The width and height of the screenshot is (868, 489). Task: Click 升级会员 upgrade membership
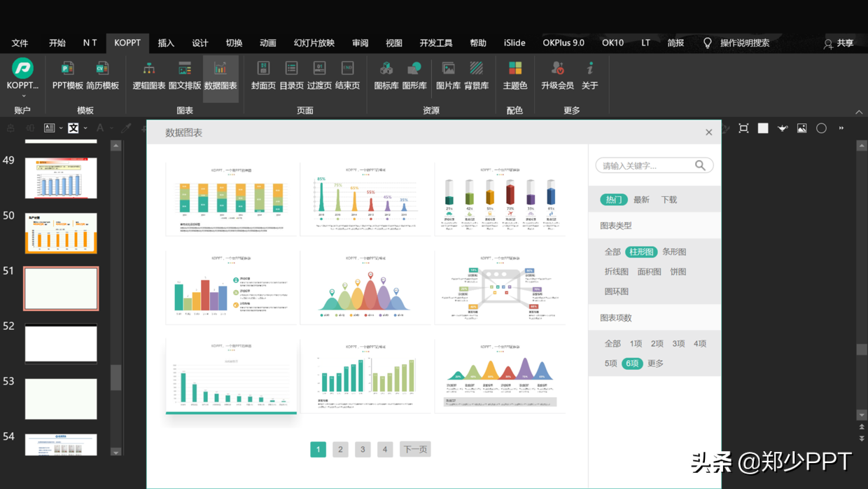[x=557, y=76]
